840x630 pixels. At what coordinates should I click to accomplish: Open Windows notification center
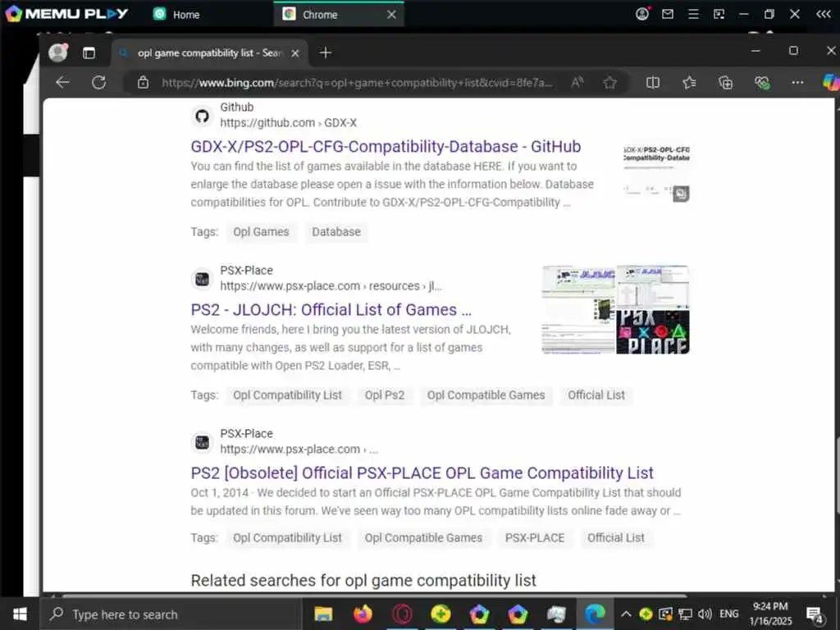[815, 615]
